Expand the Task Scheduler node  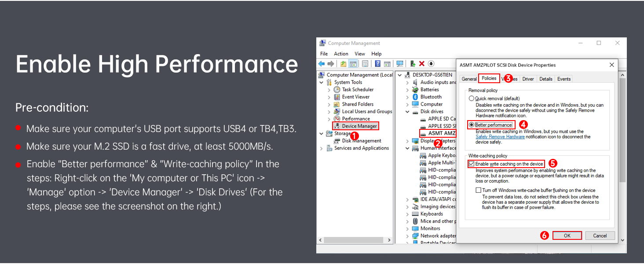click(x=329, y=90)
